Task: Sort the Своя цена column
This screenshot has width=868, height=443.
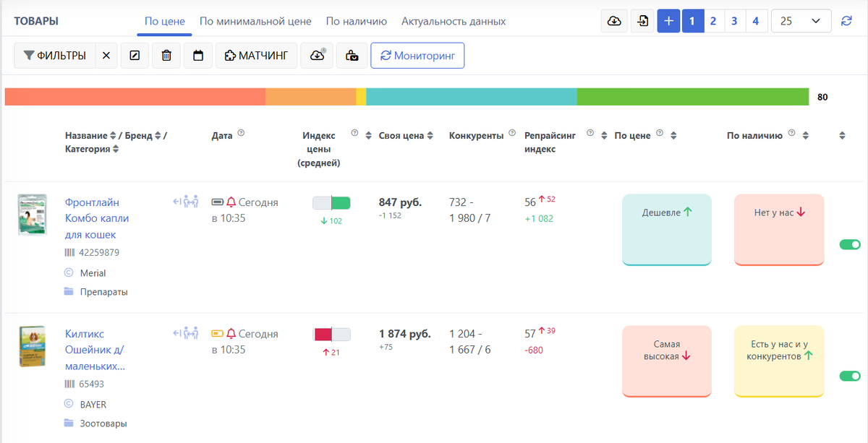Action: pos(431,134)
